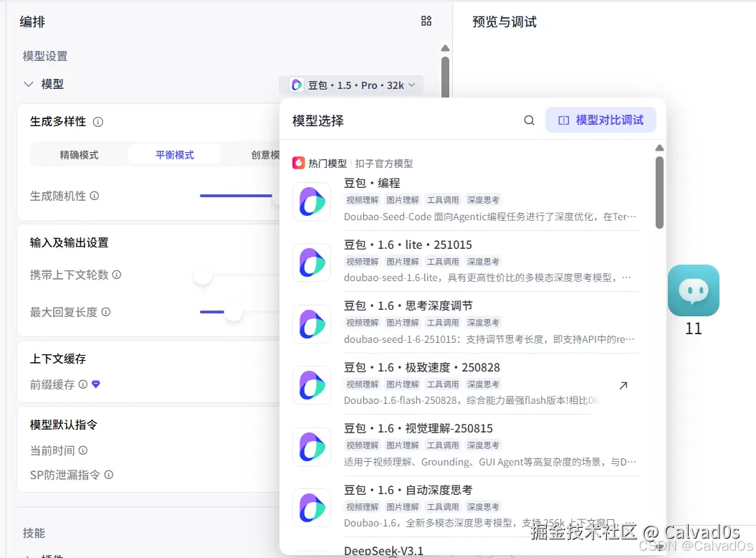Screen dimensions: 756x558
Task: Click the blue diamond icon beside 前缀缓存
Action: [x=96, y=384]
